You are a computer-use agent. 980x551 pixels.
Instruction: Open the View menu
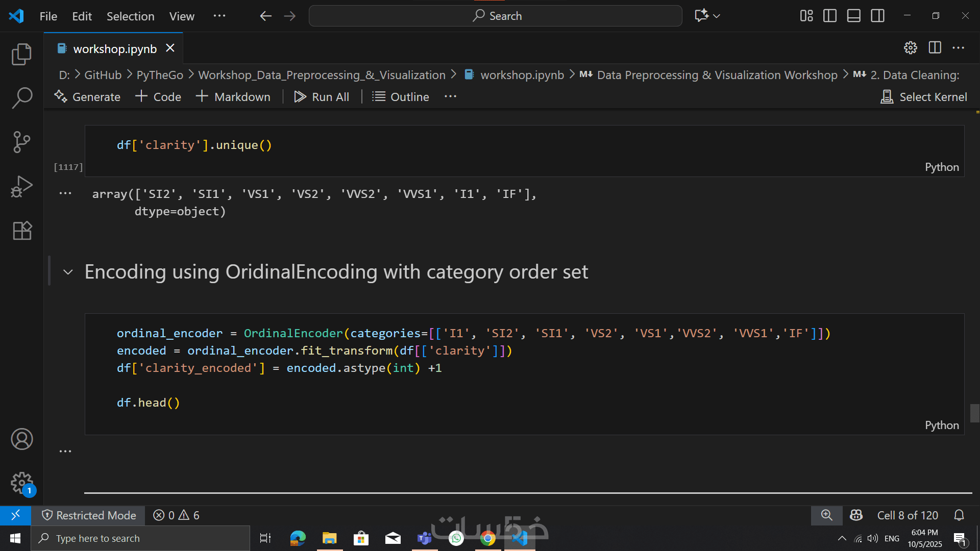(182, 16)
